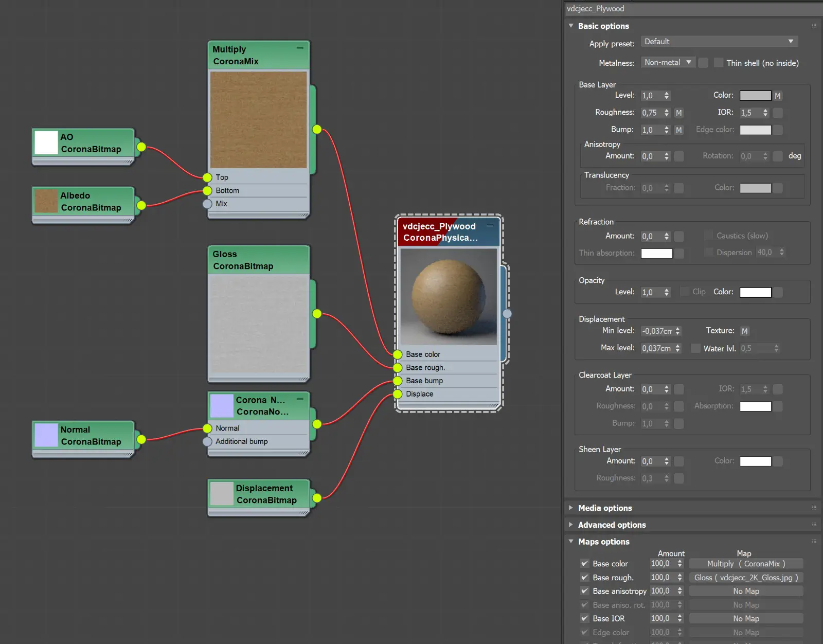Click the M map button next to Bump
This screenshot has height=644, width=823.
click(x=679, y=130)
